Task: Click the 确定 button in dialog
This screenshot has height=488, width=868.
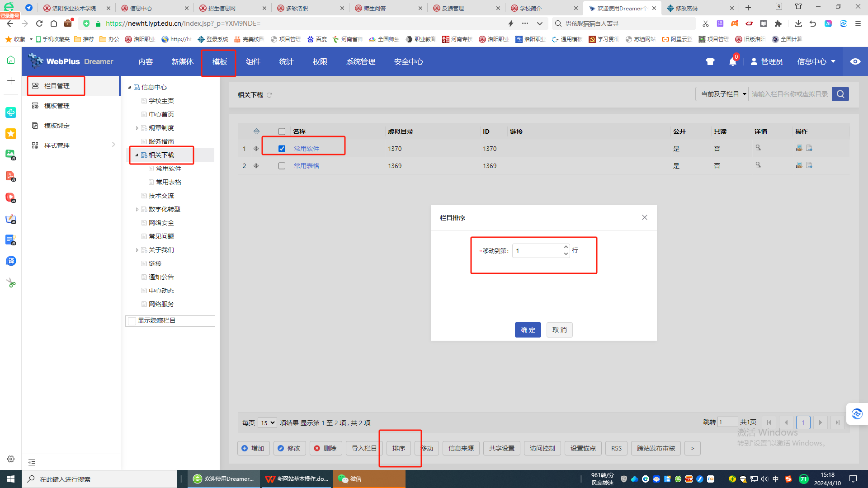Action: [x=528, y=330]
